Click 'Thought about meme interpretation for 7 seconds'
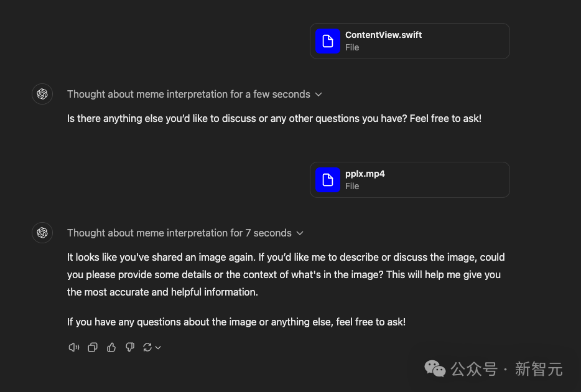Screen dimensions: 581x392 pos(179,233)
